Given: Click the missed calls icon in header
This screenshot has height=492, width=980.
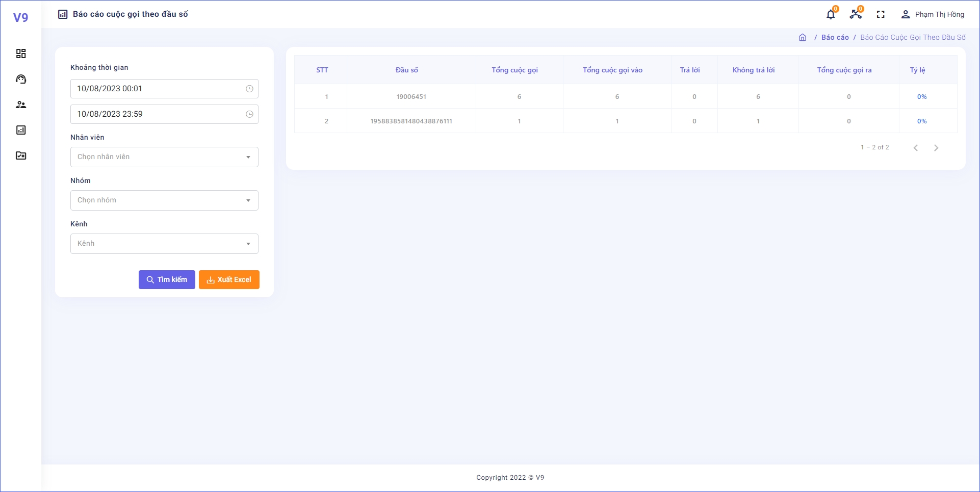Looking at the screenshot, I should pos(856,14).
